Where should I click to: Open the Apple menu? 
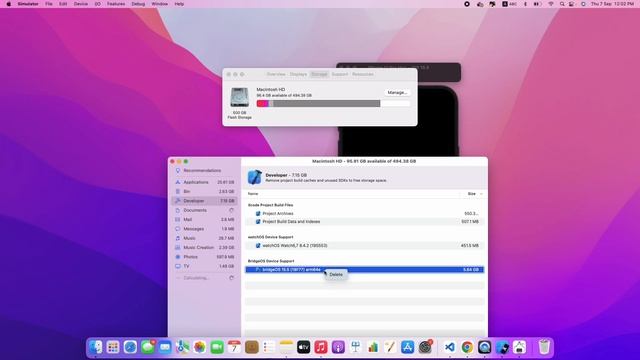pyautogui.click(x=9, y=4)
